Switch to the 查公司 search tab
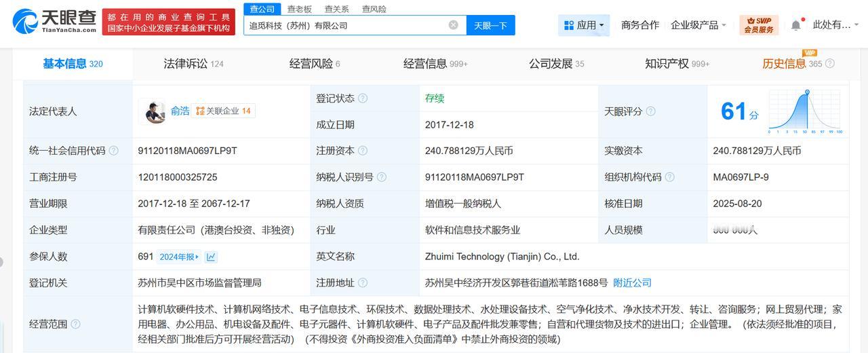This screenshot has height=353, width=868. [x=262, y=9]
